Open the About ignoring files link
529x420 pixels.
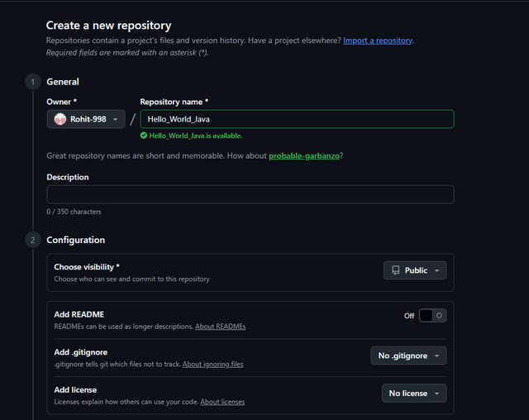(x=212, y=364)
